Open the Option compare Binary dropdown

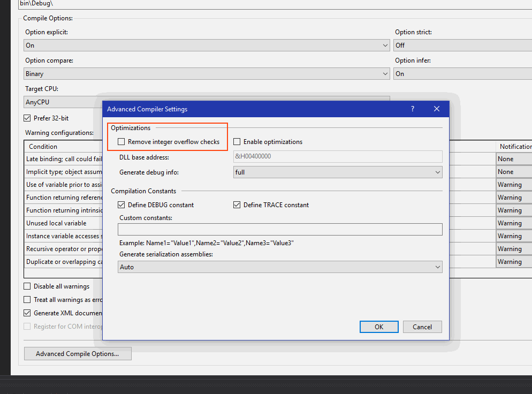tap(207, 74)
